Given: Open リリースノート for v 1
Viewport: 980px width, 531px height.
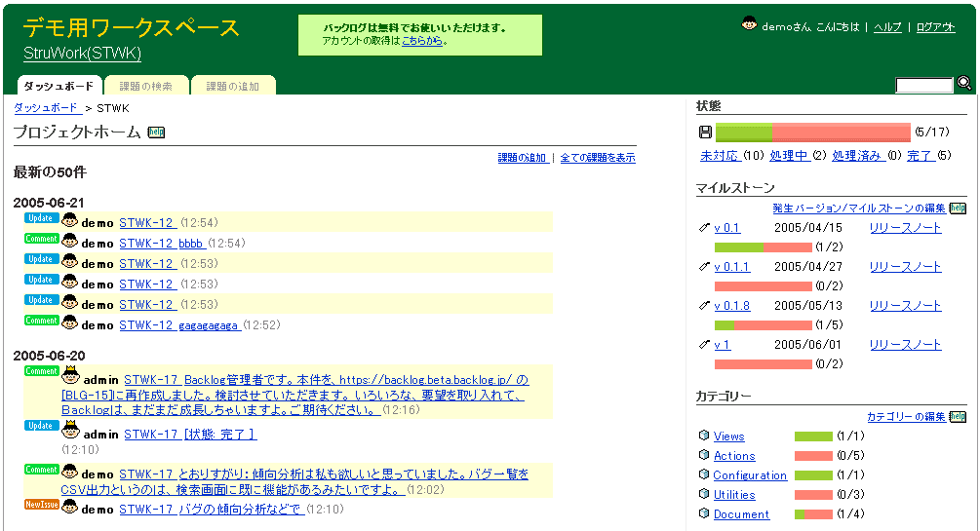Looking at the screenshot, I should pyautogui.click(x=906, y=344).
